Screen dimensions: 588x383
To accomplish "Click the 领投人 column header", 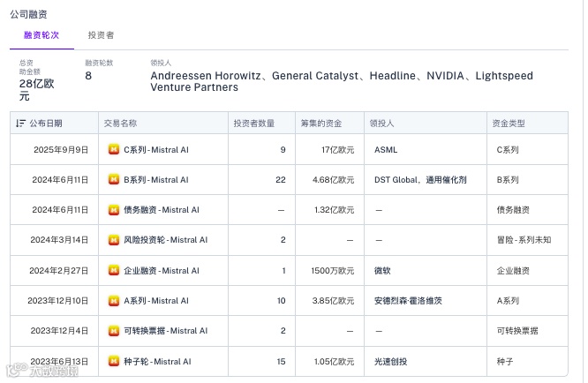I will pos(381,124).
